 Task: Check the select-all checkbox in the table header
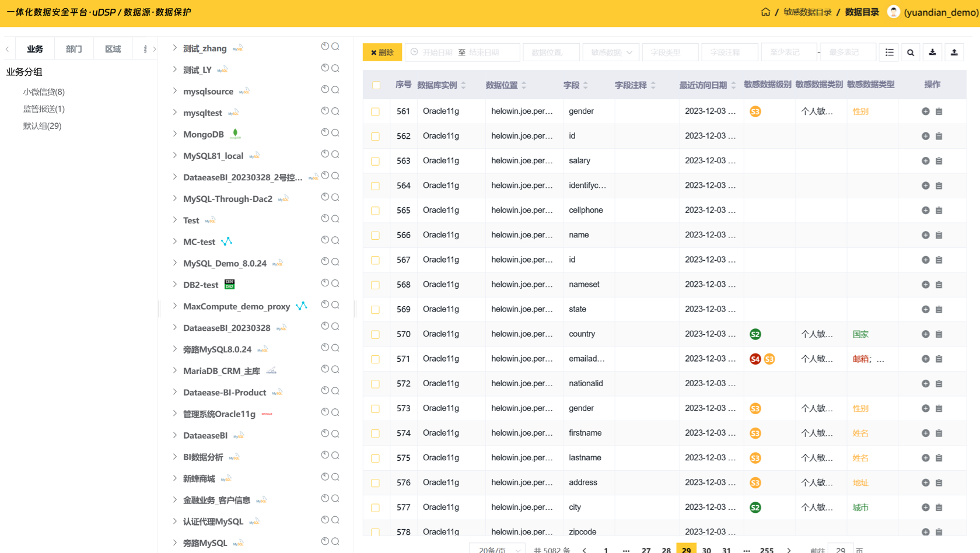[x=376, y=85]
